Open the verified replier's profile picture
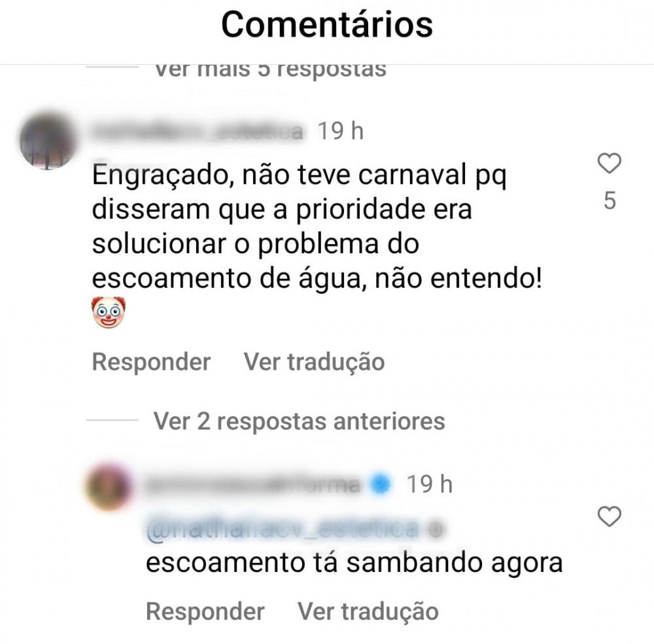 (x=109, y=487)
